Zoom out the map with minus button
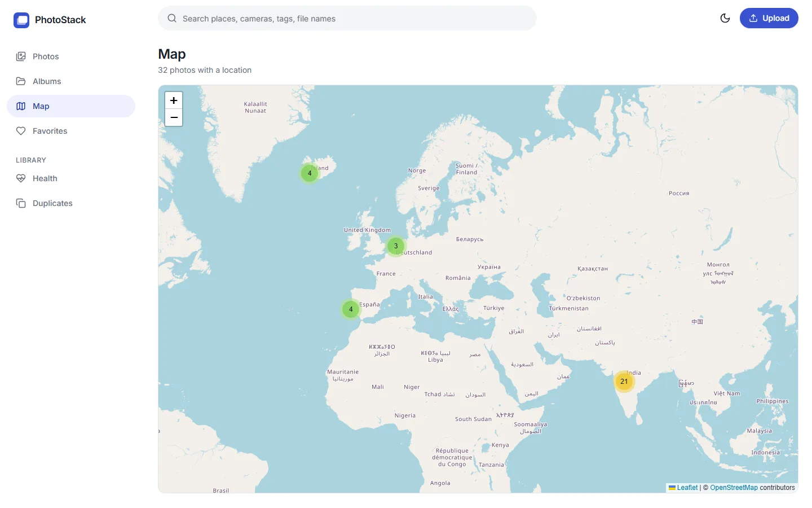Viewport: 812px width, 508px height. click(174, 117)
